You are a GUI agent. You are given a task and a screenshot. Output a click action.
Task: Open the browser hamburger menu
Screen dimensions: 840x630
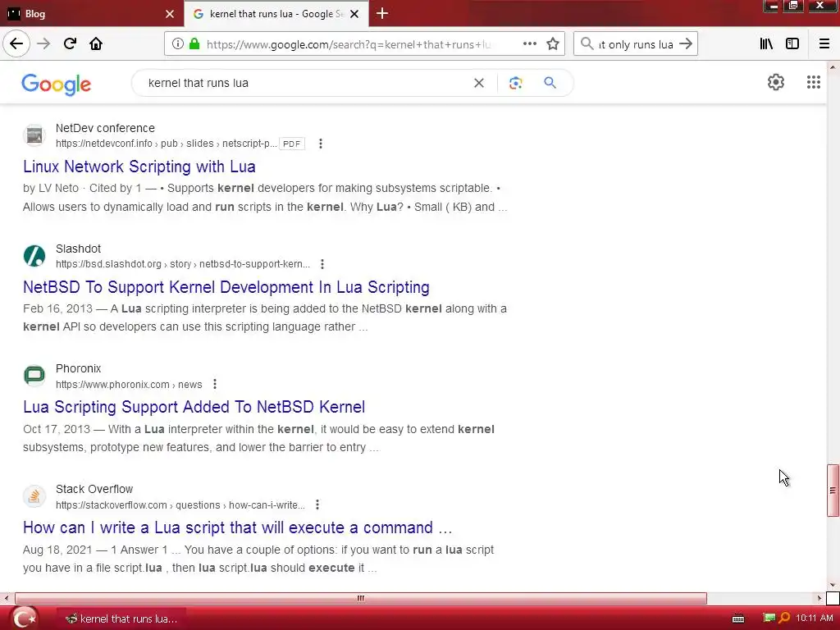pos(824,44)
